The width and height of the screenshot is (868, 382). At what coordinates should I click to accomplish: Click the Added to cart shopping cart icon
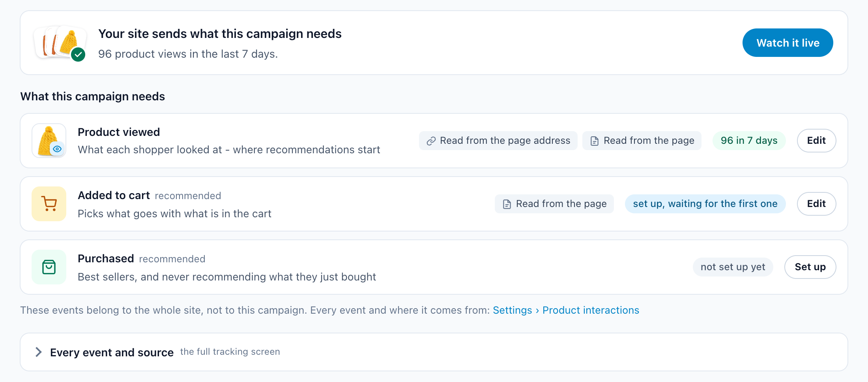49,204
